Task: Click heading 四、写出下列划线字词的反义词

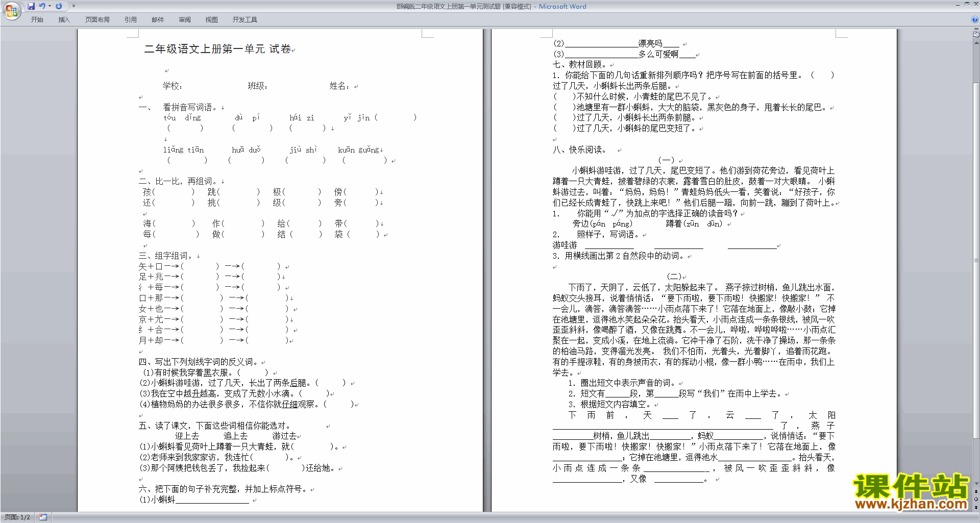Action: point(199,362)
